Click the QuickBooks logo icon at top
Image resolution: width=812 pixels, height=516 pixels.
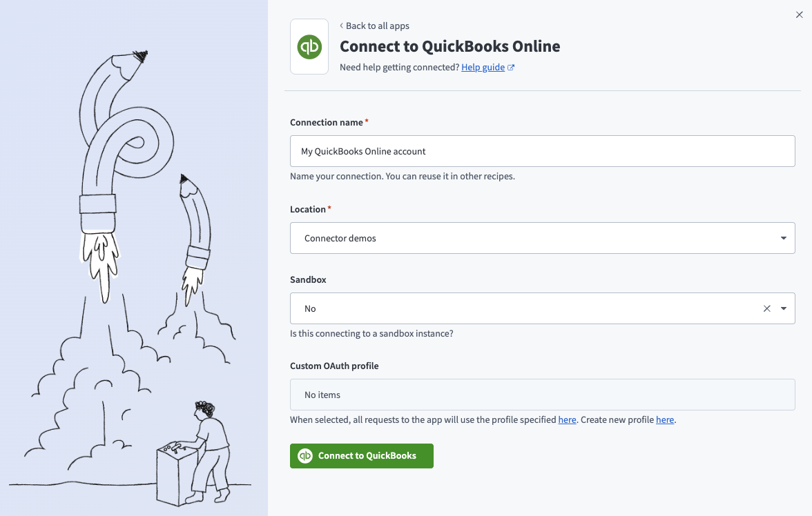(x=309, y=46)
